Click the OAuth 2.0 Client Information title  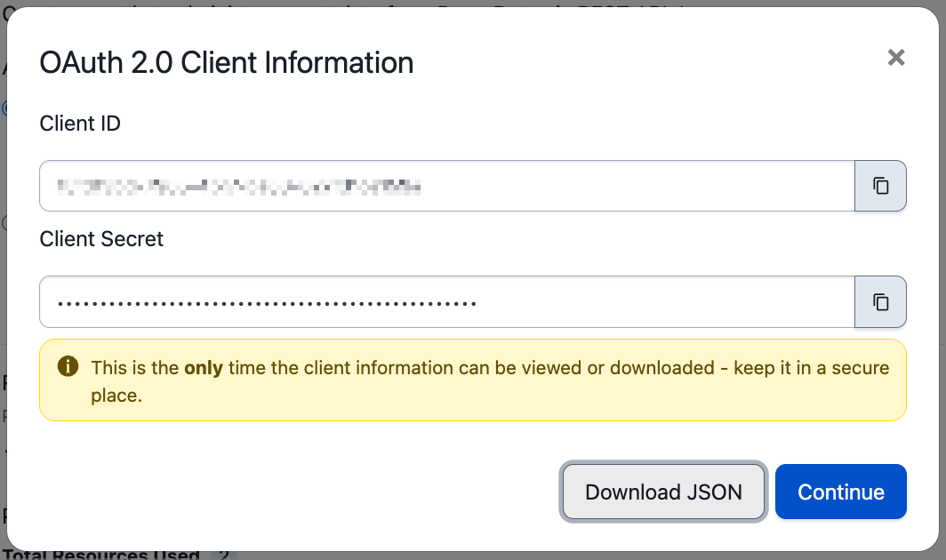pos(226,62)
